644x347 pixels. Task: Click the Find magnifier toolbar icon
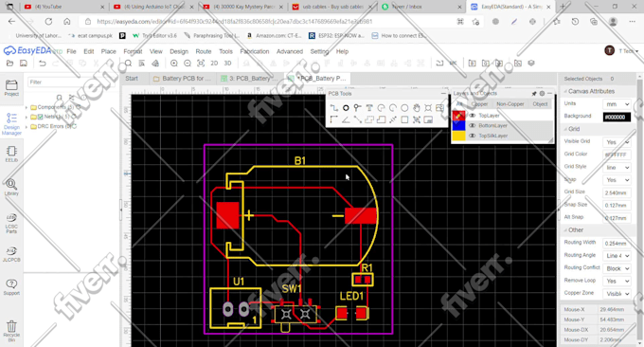pyautogui.click(x=128, y=64)
